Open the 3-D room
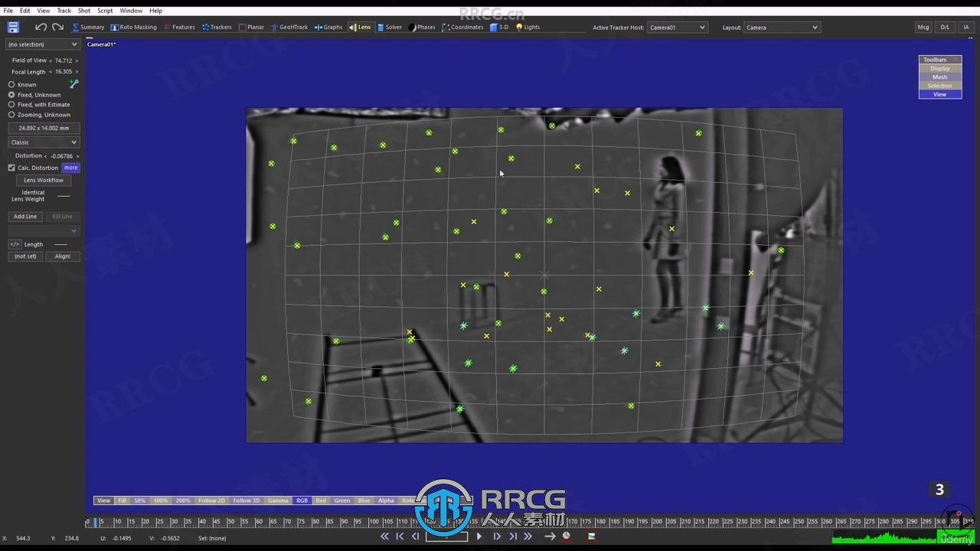Screen dimensions: 980x551 tap(499, 27)
